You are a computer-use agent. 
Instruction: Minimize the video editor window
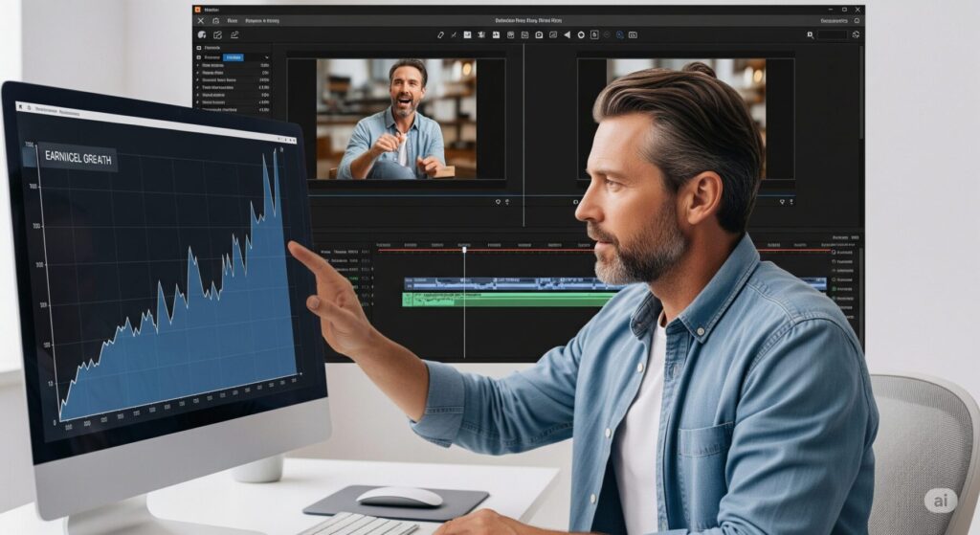[x=831, y=10]
